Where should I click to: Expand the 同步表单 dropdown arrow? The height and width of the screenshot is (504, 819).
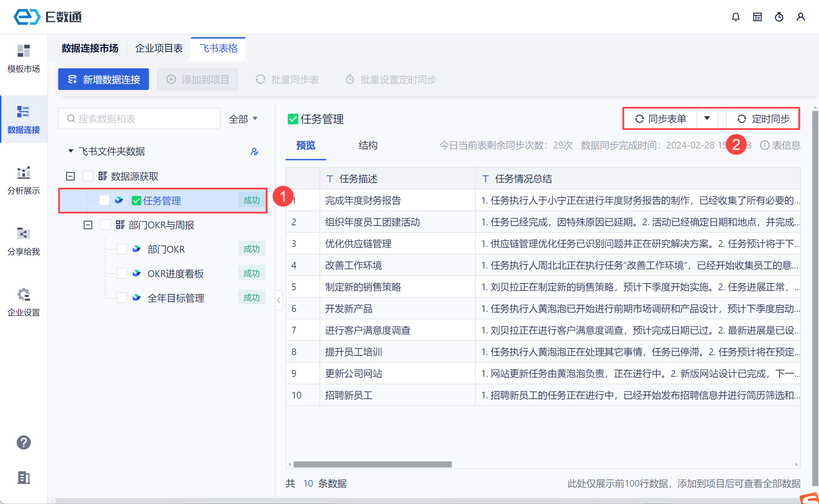click(x=707, y=118)
